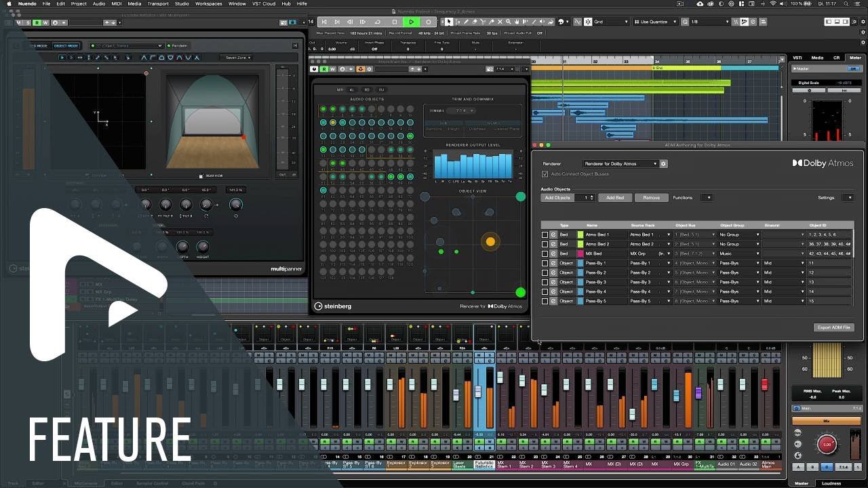Open the Use Quantize dropdown

pos(656,22)
